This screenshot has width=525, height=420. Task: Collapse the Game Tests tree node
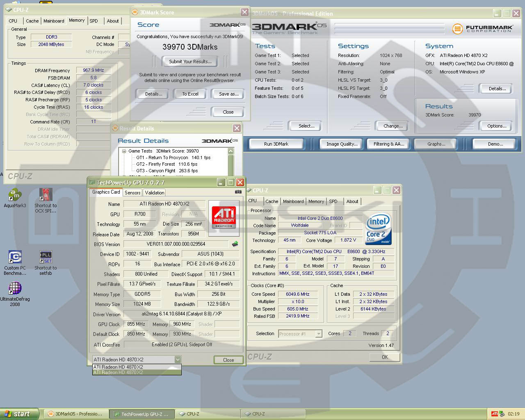(x=124, y=151)
